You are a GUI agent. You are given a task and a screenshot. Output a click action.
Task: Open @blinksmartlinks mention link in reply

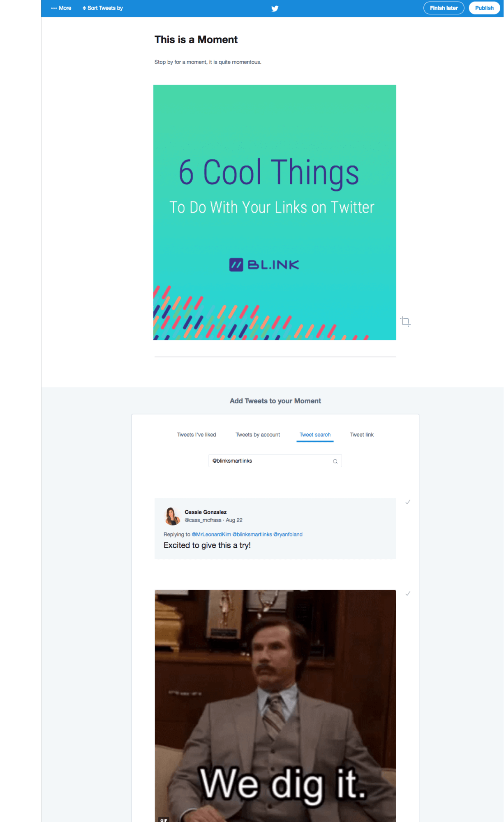(252, 535)
